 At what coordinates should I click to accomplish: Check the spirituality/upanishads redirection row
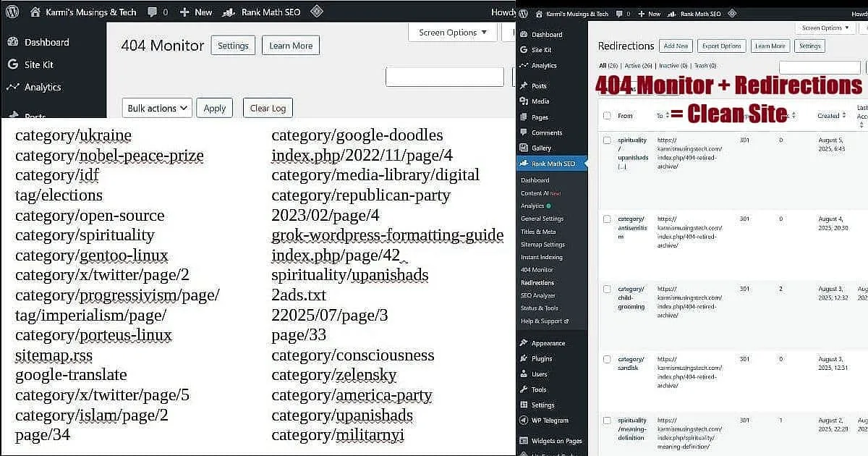point(607,140)
